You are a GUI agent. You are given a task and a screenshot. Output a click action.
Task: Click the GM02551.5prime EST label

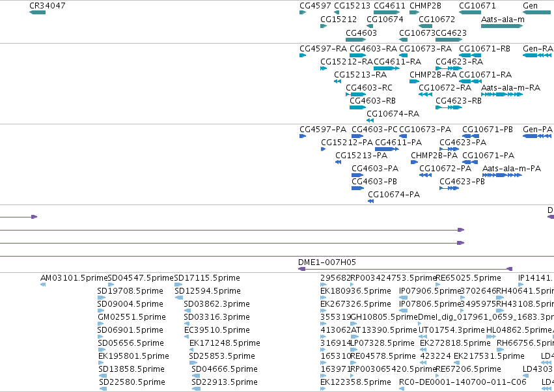point(132,317)
